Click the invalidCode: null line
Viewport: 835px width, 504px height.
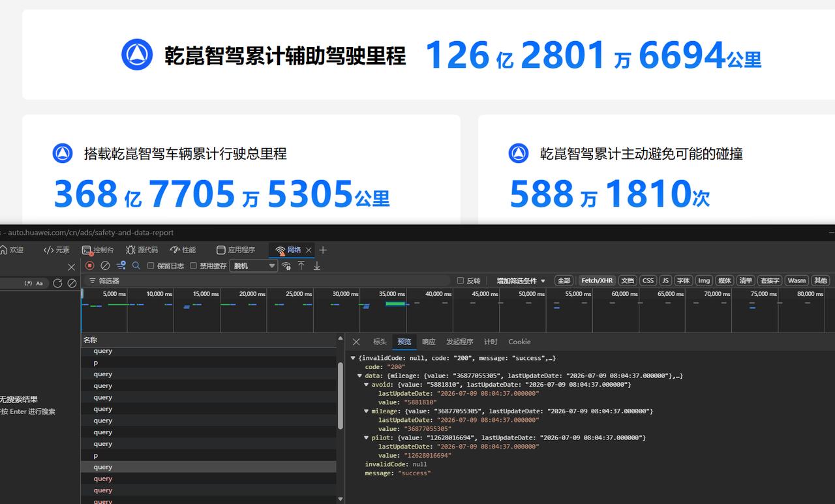tap(396, 464)
